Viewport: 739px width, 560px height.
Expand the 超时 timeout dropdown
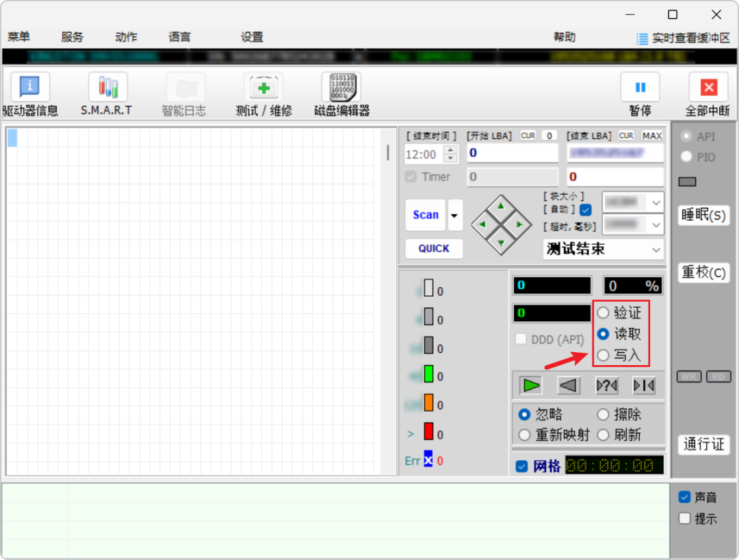pyautogui.click(x=656, y=225)
